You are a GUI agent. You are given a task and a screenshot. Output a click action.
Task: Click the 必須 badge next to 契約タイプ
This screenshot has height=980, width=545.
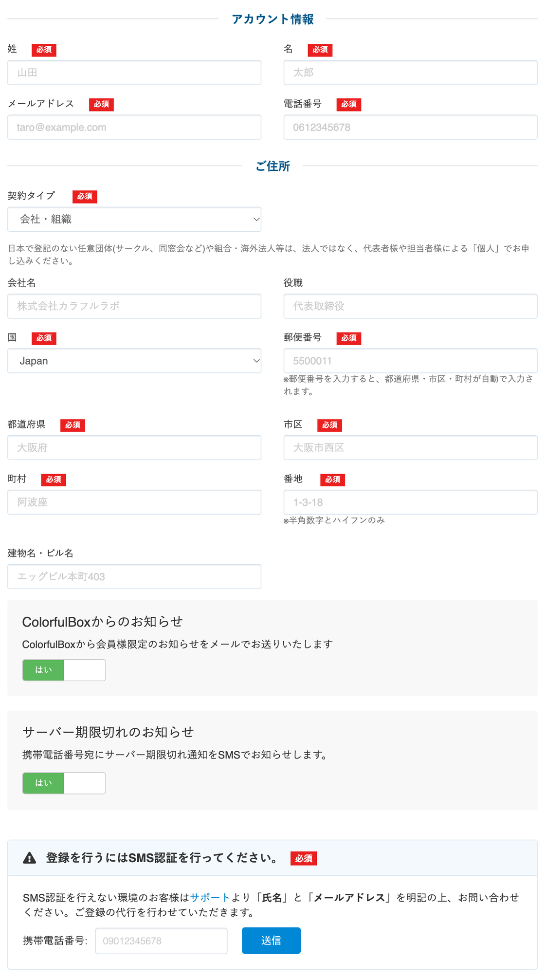click(x=85, y=196)
